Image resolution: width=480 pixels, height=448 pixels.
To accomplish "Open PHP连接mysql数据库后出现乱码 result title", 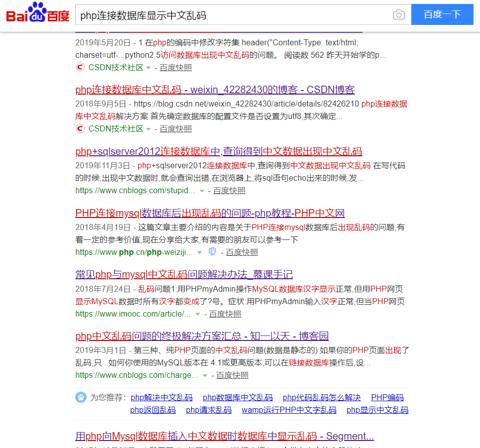I will (x=210, y=213).
